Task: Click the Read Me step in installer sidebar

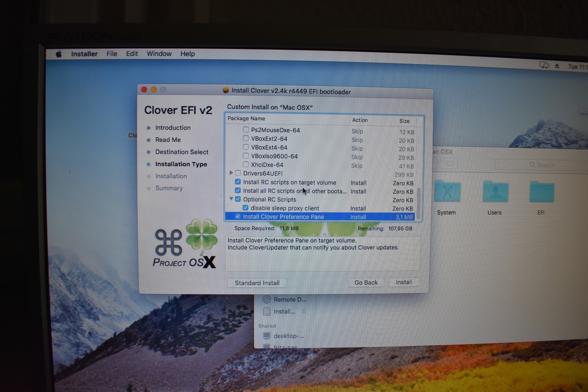Action: [x=168, y=140]
